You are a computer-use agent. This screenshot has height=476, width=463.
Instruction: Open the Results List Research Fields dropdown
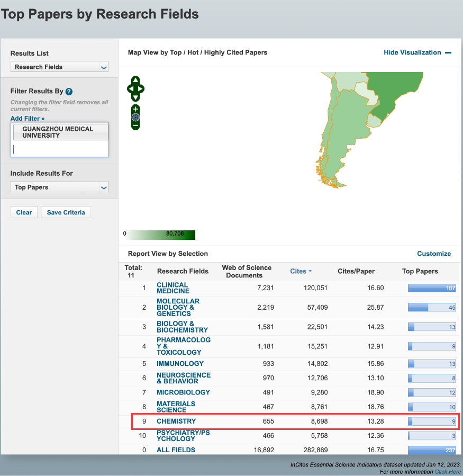[59, 67]
